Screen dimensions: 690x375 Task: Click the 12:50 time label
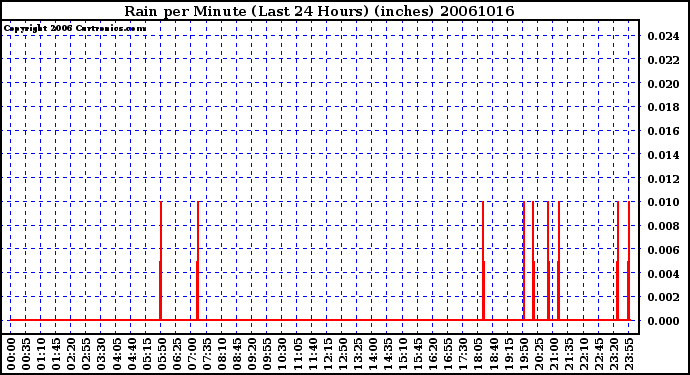click(x=341, y=354)
